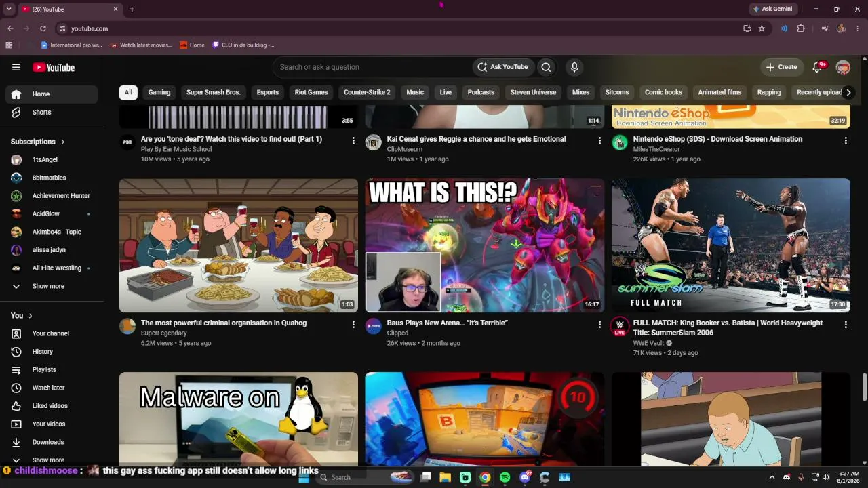Open the Chrome extensions puzzle icon
The width and height of the screenshot is (868, 488).
click(801, 28)
